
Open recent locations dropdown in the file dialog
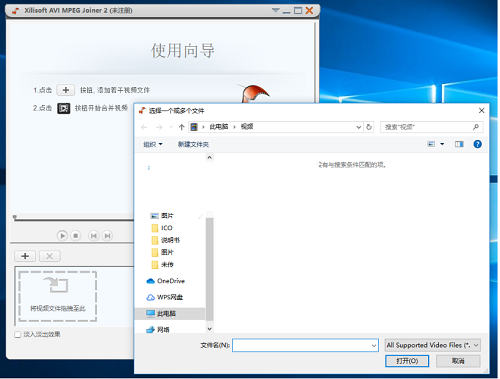(x=171, y=127)
